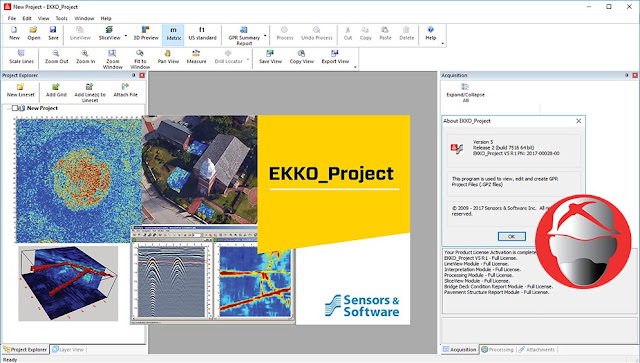
Task: Activate the Scale Lines tool
Action: 21,57
